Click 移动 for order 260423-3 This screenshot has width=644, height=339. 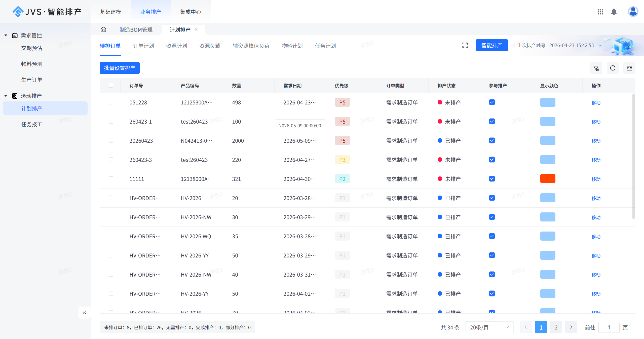(596, 160)
